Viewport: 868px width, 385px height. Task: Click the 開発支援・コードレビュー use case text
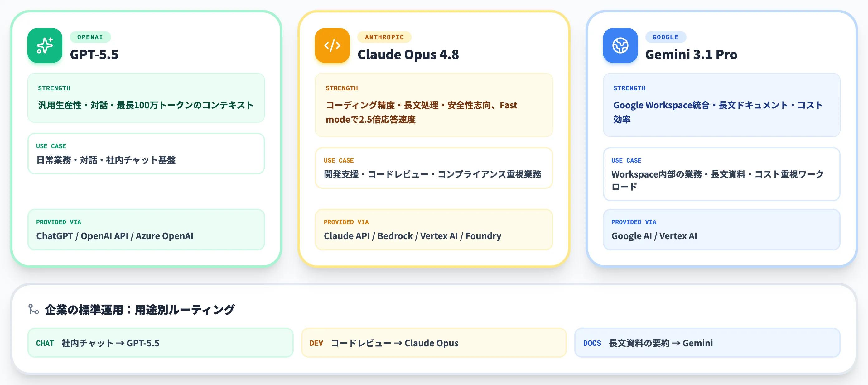click(432, 174)
